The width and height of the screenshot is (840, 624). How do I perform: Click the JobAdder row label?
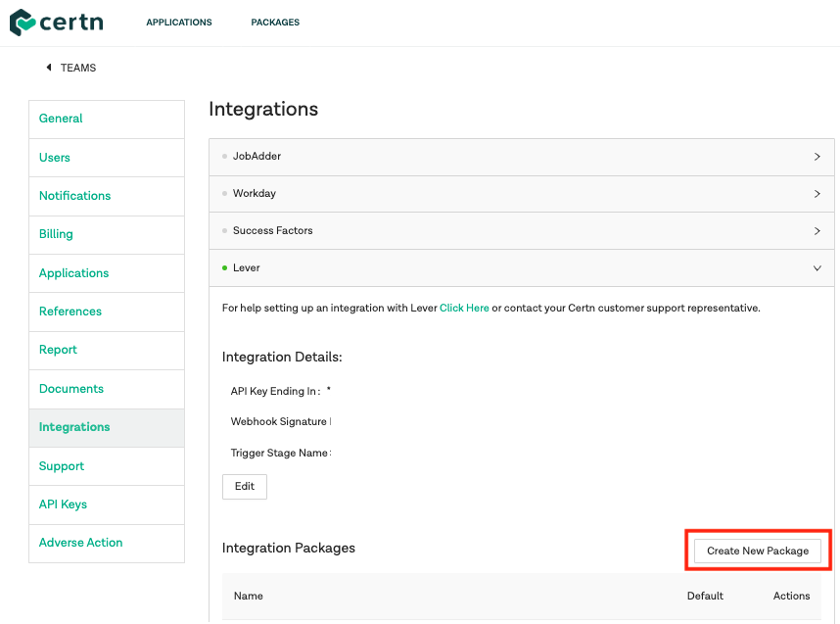257,156
